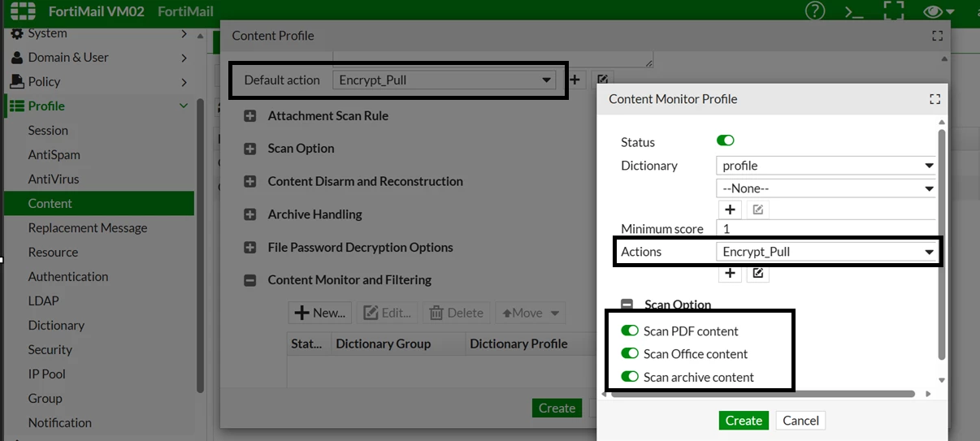Edit the action below Actions dropdown

tap(757, 273)
